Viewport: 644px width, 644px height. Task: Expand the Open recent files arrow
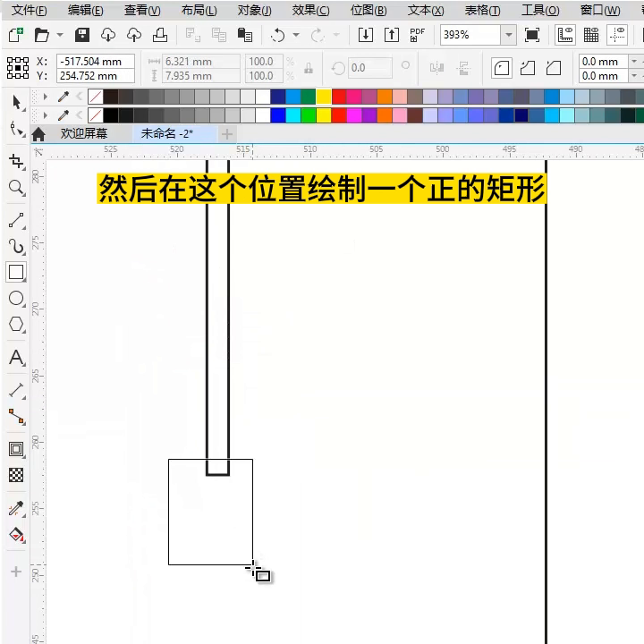coord(60,35)
